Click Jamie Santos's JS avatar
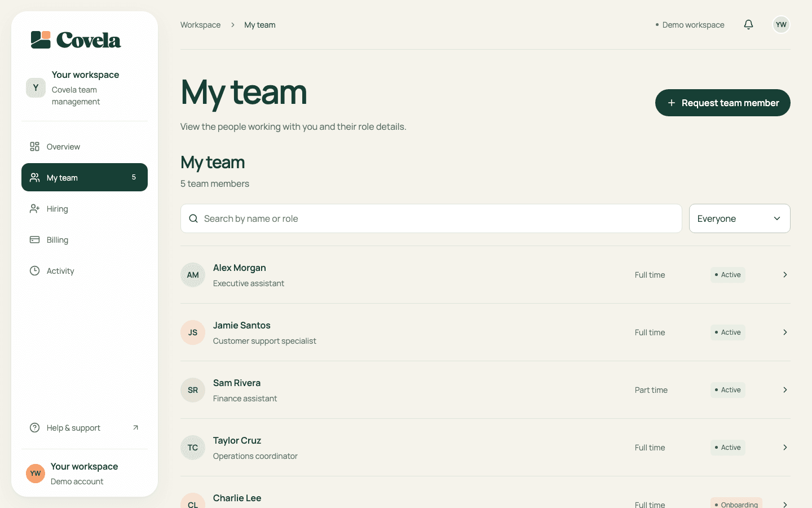812x508 pixels. [x=193, y=332]
